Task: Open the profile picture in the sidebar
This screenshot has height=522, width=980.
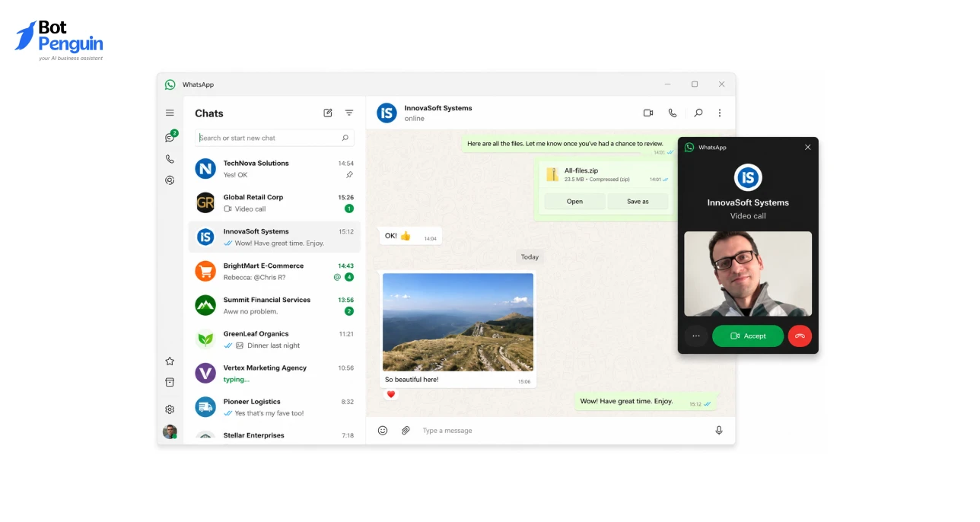Action: 170,431
